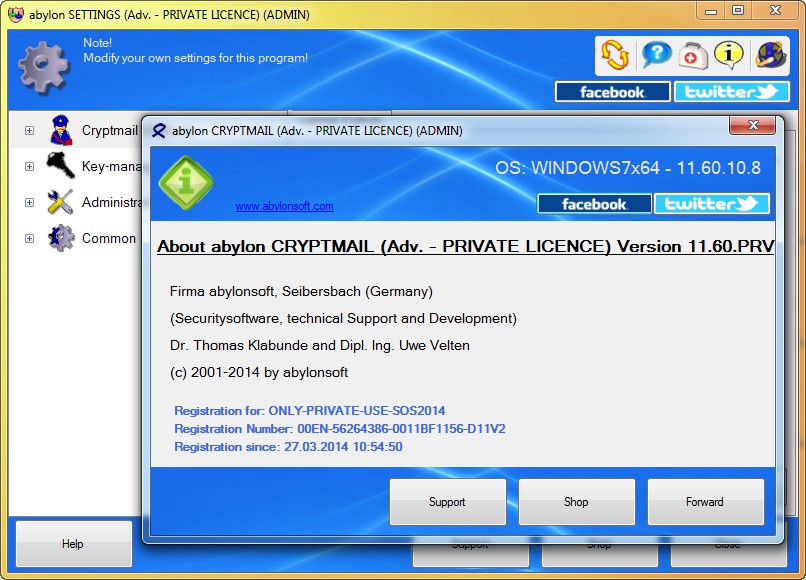Click the green info diamond icon
806x580 pixels.
click(x=186, y=183)
